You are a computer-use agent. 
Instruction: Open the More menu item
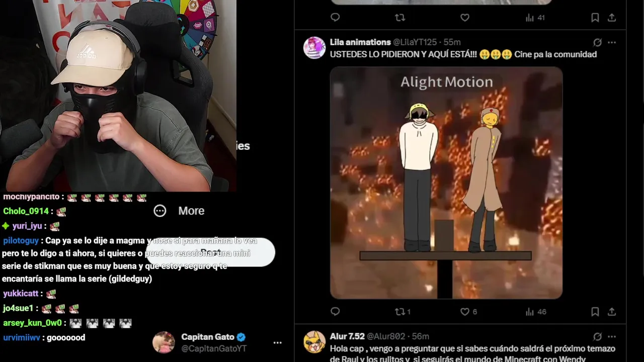[x=179, y=211]
